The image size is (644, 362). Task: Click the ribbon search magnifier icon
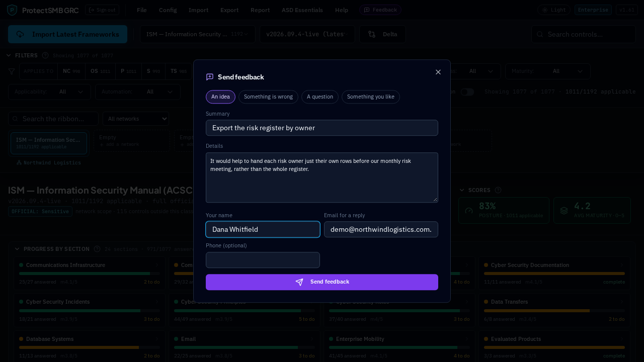pos(15,119)
